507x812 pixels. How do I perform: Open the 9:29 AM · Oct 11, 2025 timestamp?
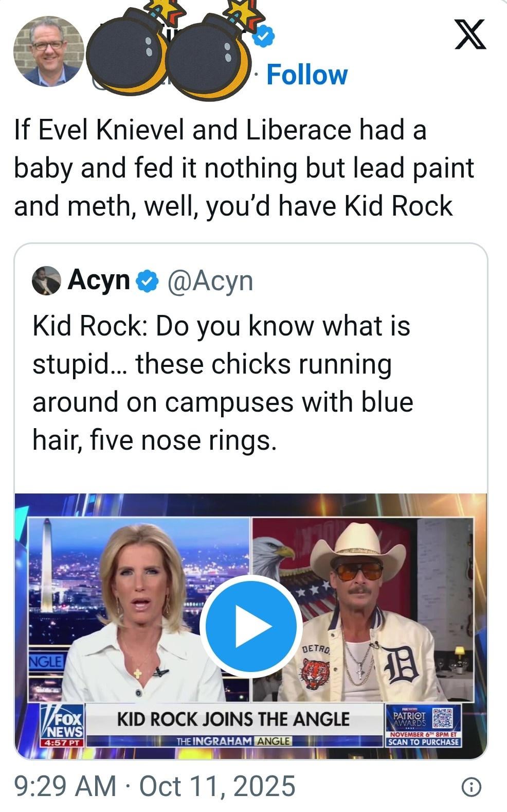tap(155, 786)
